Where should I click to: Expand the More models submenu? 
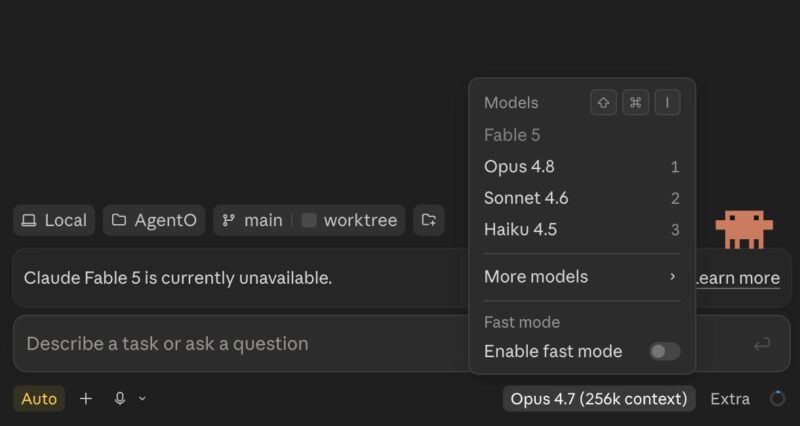click(x=582, y=277)
